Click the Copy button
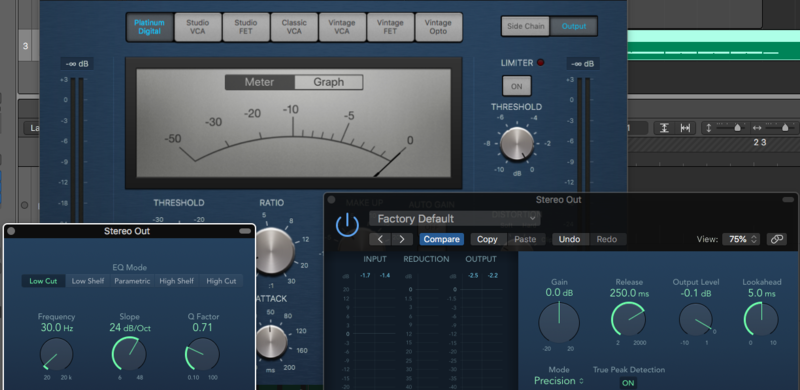The image size is (800, 390). click(x=487, y=239)
